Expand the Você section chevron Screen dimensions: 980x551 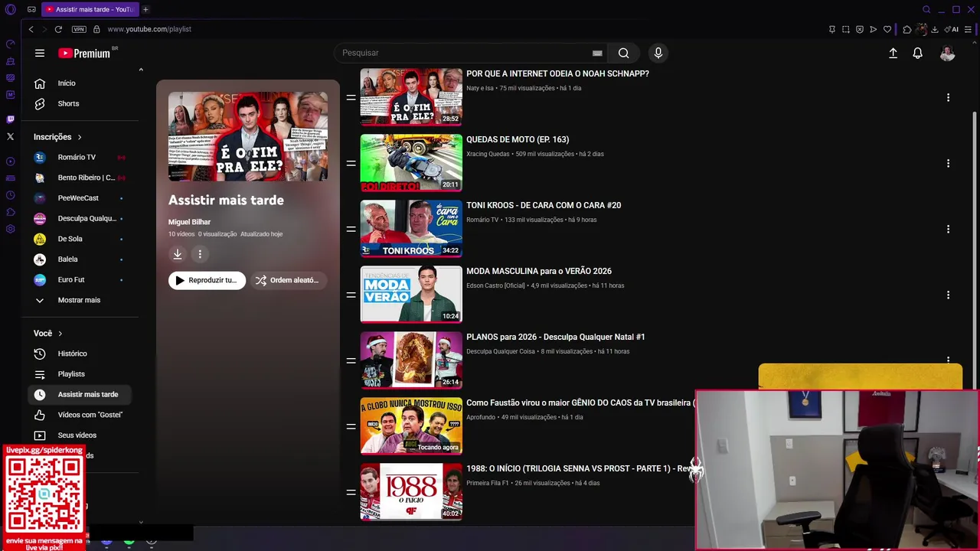point(60,334)
